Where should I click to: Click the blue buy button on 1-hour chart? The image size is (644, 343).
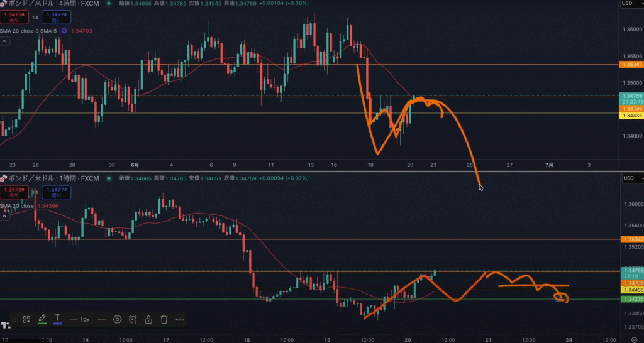pyautogui.click(x=56, y=192)
